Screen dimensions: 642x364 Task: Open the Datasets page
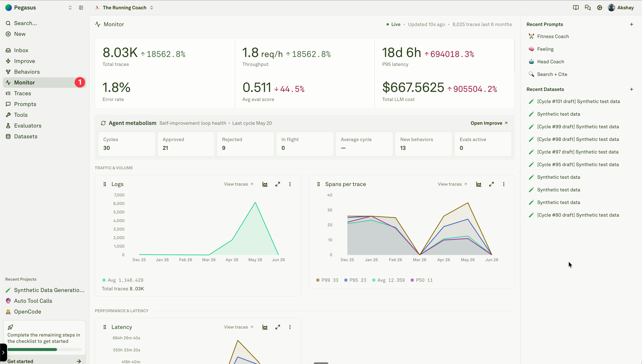point(45,136)
